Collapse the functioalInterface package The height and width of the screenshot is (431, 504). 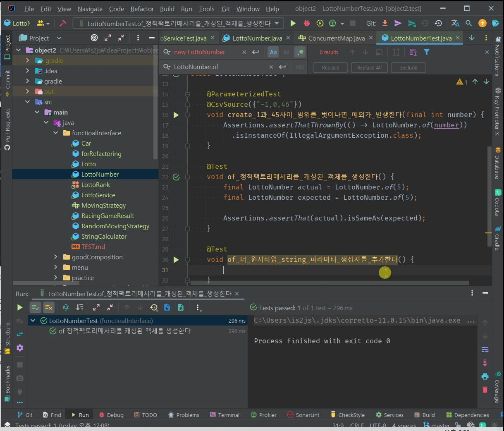pyautogui.click(x=56, y=133)
